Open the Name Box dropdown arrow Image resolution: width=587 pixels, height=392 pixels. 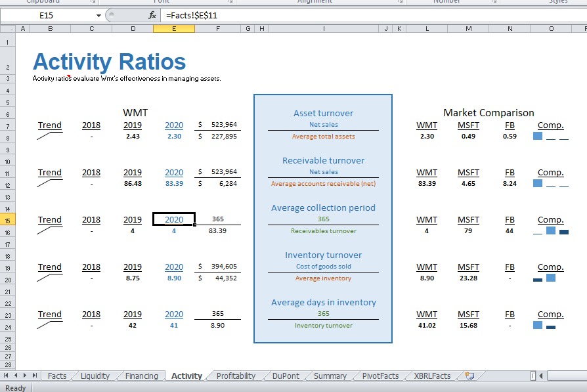point(100,14)
